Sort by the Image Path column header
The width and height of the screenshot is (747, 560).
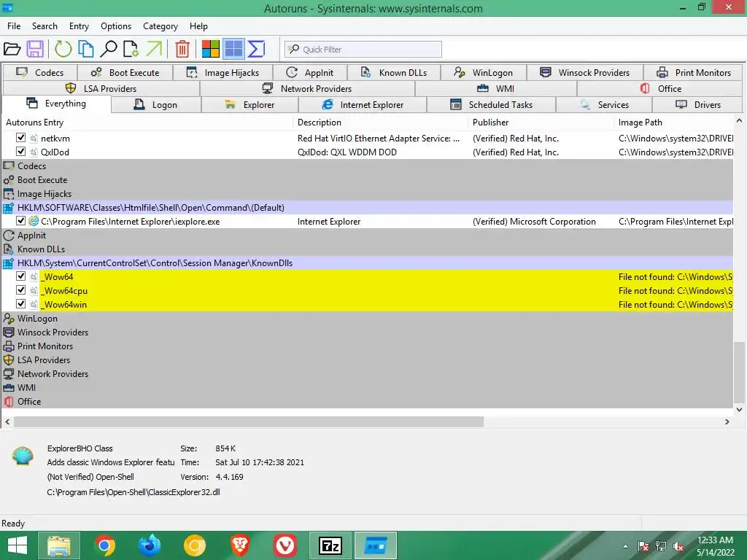click(x=673, y=122)
